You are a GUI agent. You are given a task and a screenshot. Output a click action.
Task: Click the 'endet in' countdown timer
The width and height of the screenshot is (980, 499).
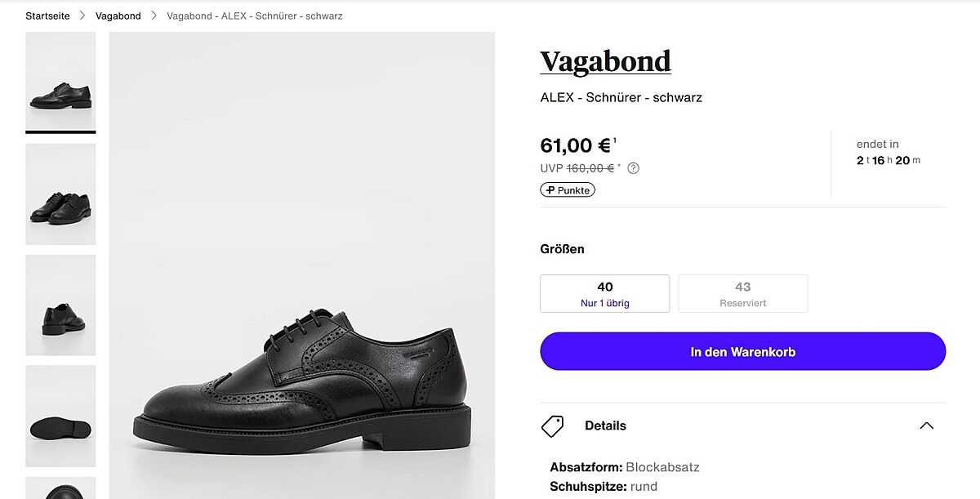888,153
